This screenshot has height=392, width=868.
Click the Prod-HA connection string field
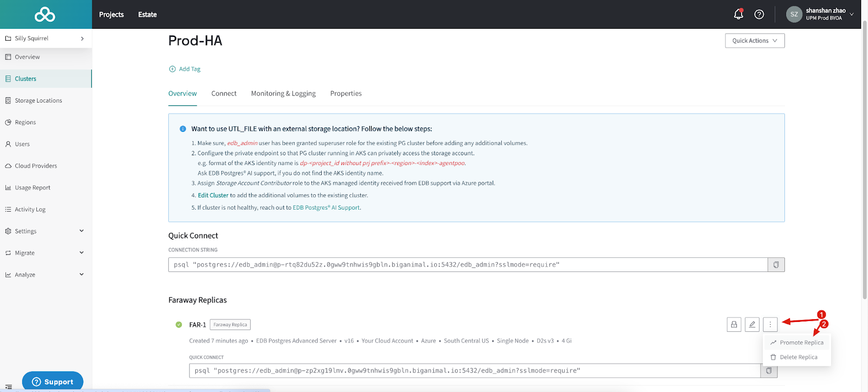click(x=468, y=264)
